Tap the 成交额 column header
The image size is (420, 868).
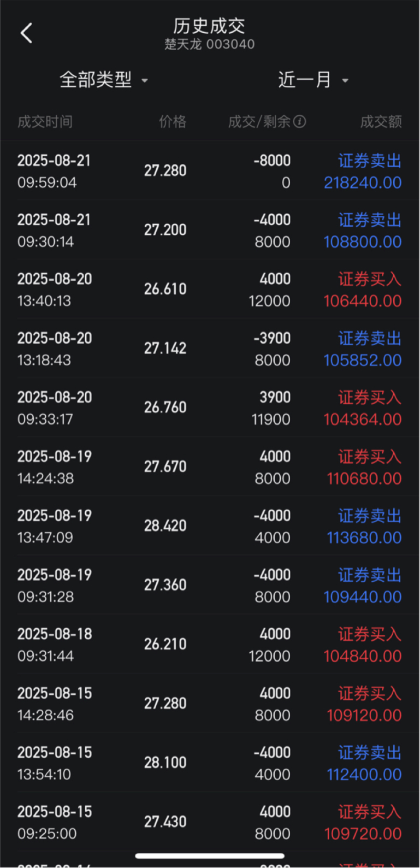pos(381,122)
